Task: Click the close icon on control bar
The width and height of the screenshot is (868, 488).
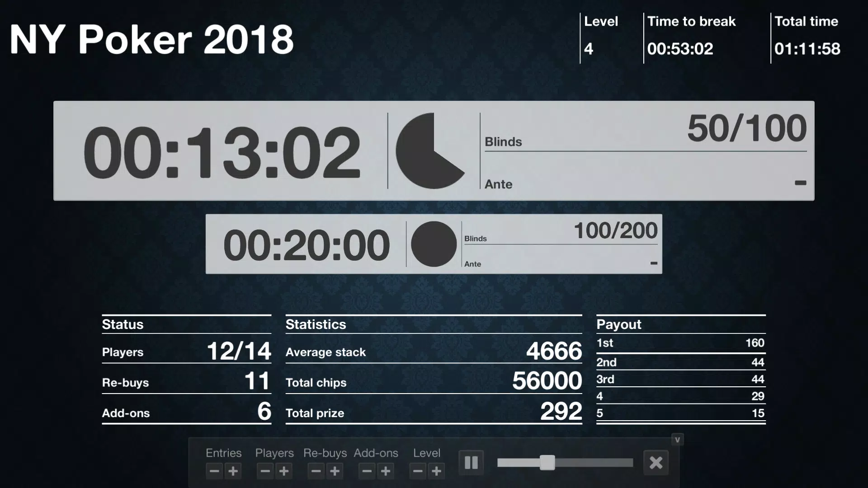Action: click(x=656, y=462)
